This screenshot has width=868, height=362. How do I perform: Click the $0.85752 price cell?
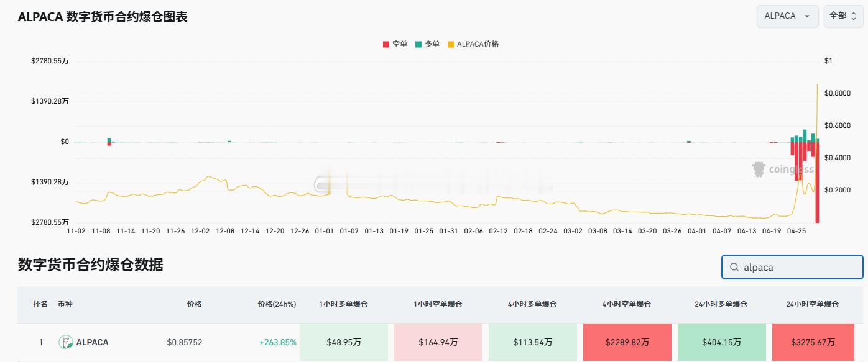click(185, 342)
